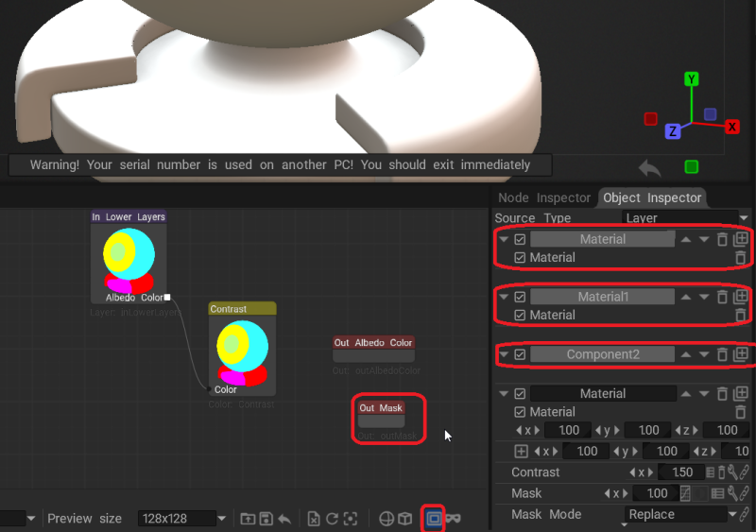The image size is (756, 532).
Task: Collapse the Material layer below Component2 with its triangle
Action: pyautogui.click(x=504, y=394)
